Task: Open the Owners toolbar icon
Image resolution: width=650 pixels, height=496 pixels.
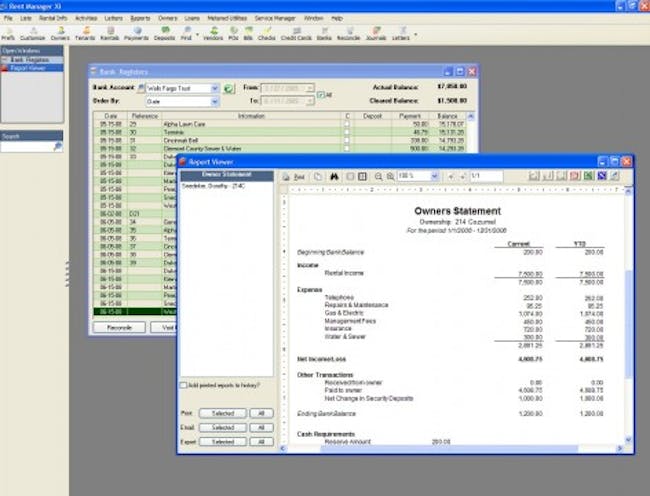Action: tap(60, 34)
